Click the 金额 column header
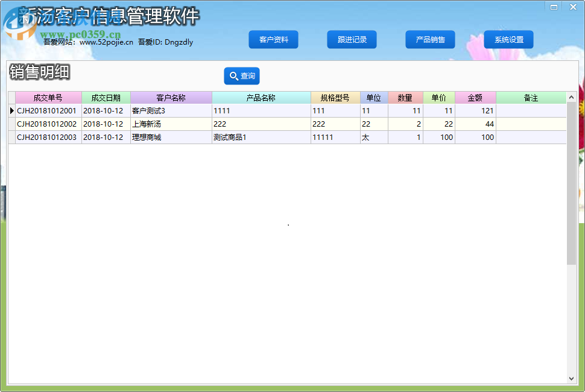Viewport: 585px width, 392px height. (475, 96)
